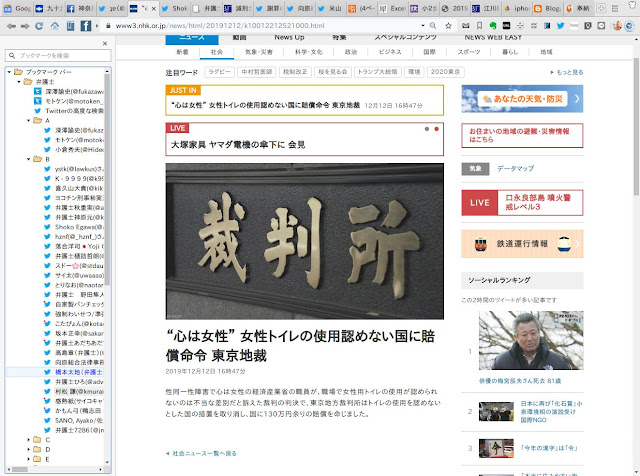640x476 pixels.
Task: Expand bookmark folder E
Action: [29, 459]
